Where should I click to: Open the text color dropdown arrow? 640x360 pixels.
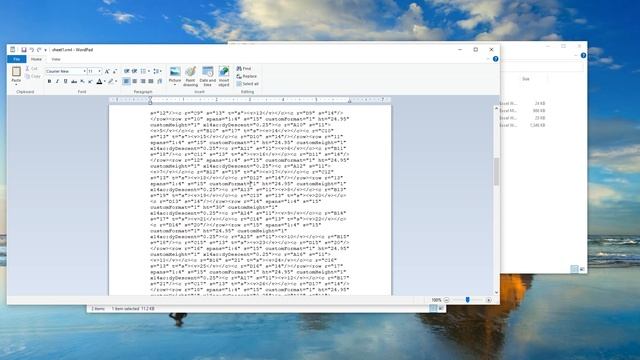(104, 81)
